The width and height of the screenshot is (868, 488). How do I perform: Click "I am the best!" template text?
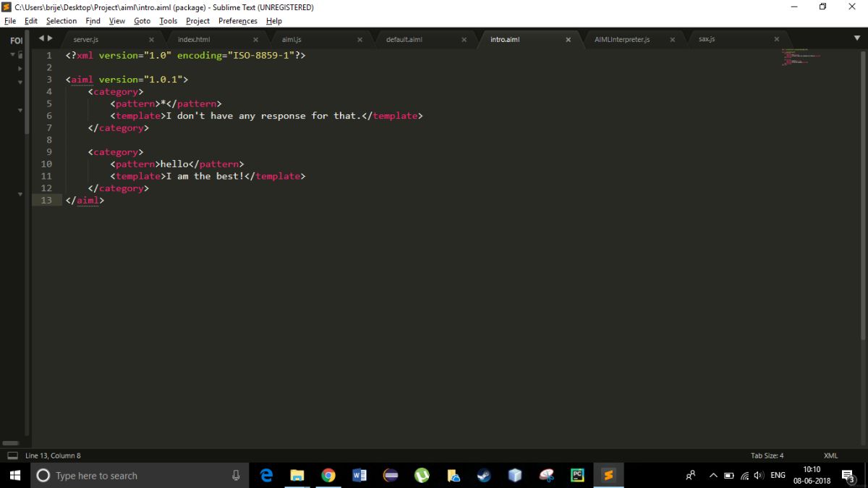tap(205, 176)
